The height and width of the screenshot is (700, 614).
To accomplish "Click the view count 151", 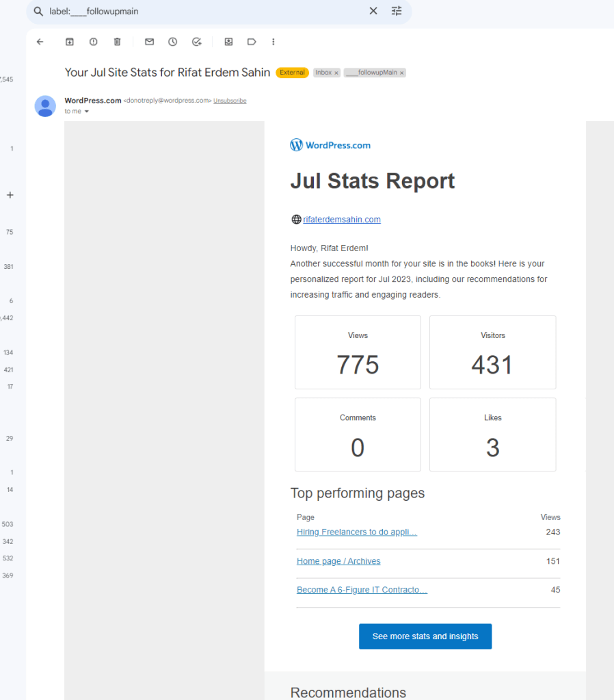I will pyautogui.click(x=553, y=561).
